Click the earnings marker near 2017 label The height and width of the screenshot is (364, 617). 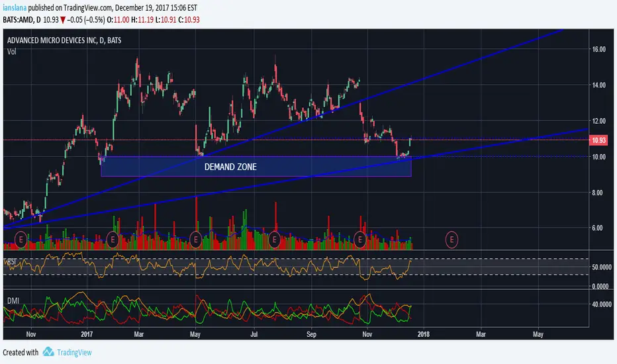[113, 240]
